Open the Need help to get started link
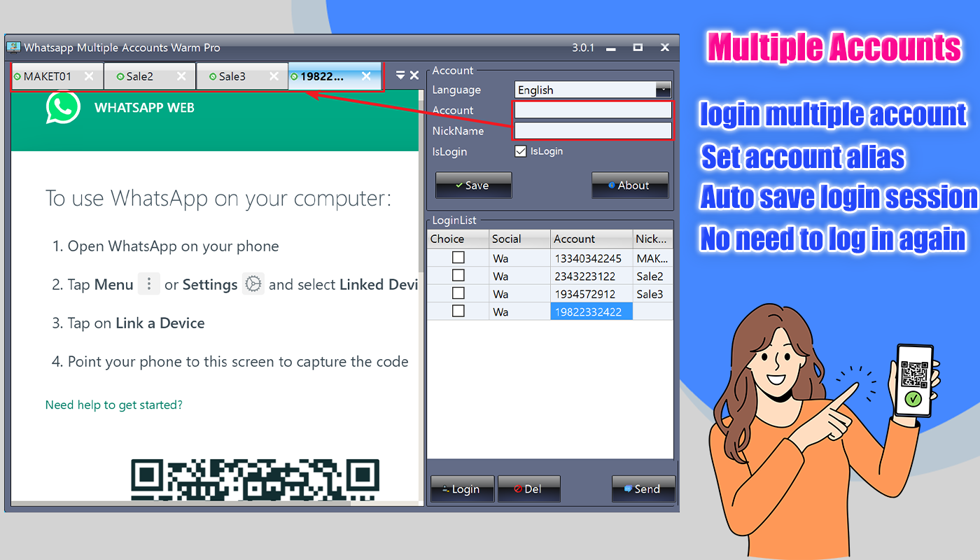This screenshot has width=980, height=560. pos(114,405)
